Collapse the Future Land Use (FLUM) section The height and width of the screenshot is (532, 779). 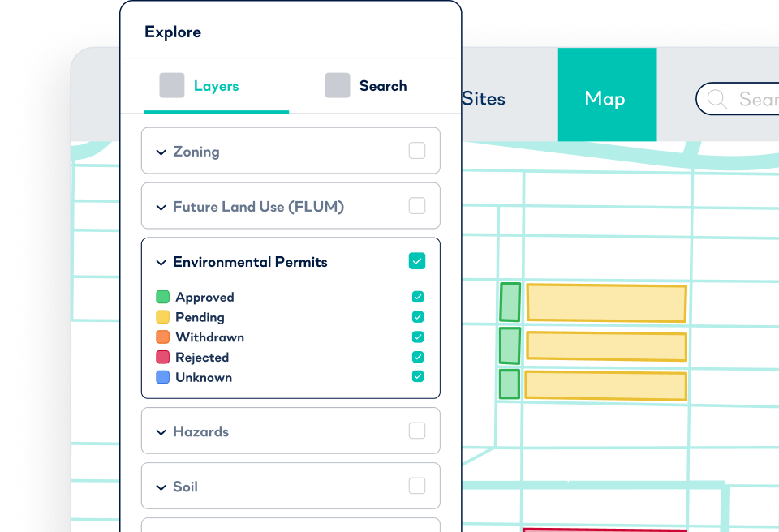(x=159, y=206)
